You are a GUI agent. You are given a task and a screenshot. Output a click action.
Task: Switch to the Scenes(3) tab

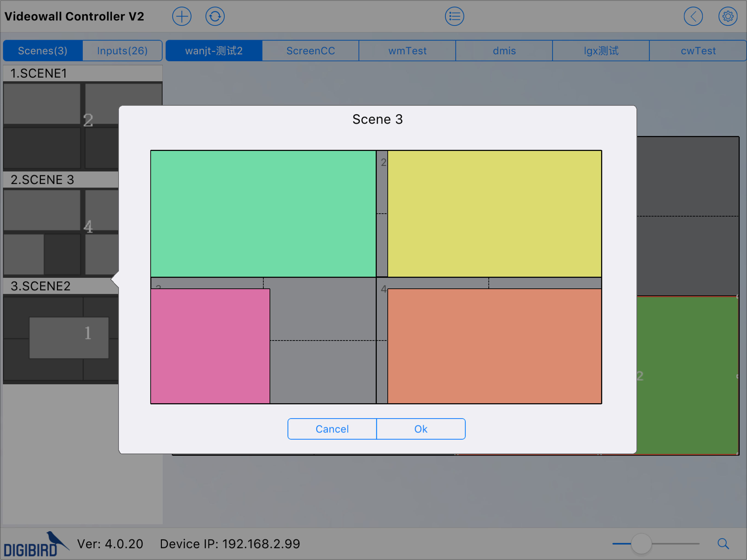[43, 51]
